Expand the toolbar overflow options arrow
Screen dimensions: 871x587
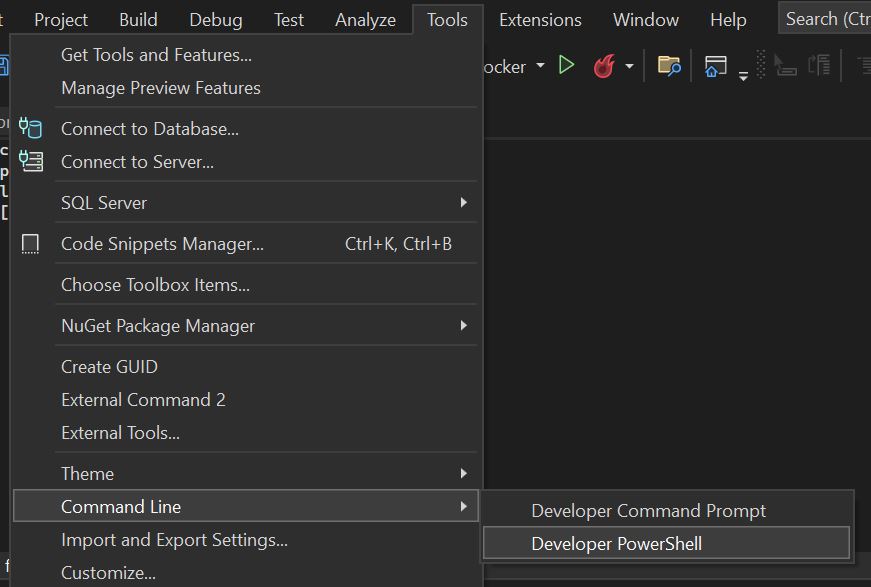coord(743,76)
